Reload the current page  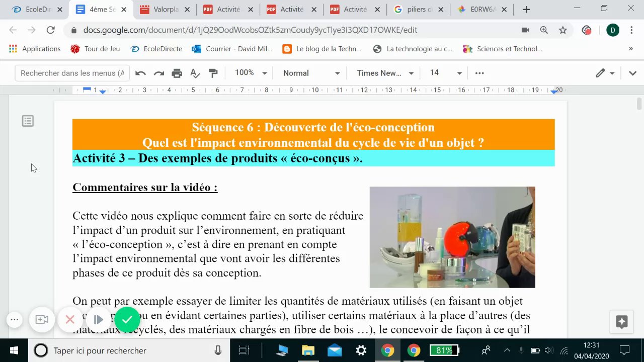(50, 30)
